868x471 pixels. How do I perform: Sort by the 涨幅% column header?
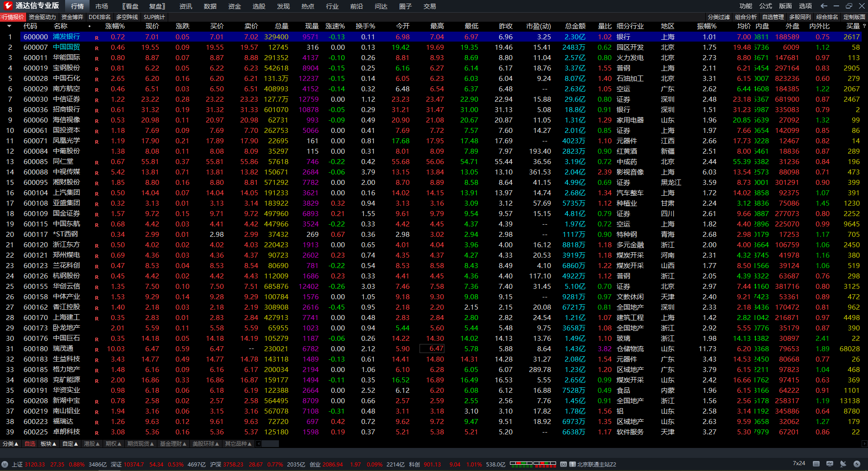click(115, 26)
